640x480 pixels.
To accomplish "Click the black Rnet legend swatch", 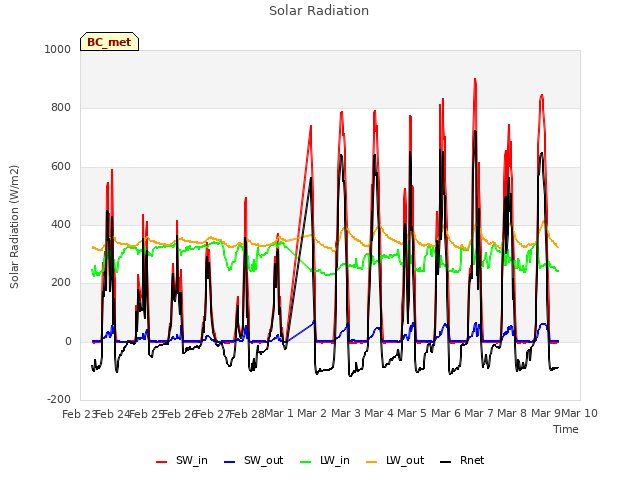I will [446, 462].
